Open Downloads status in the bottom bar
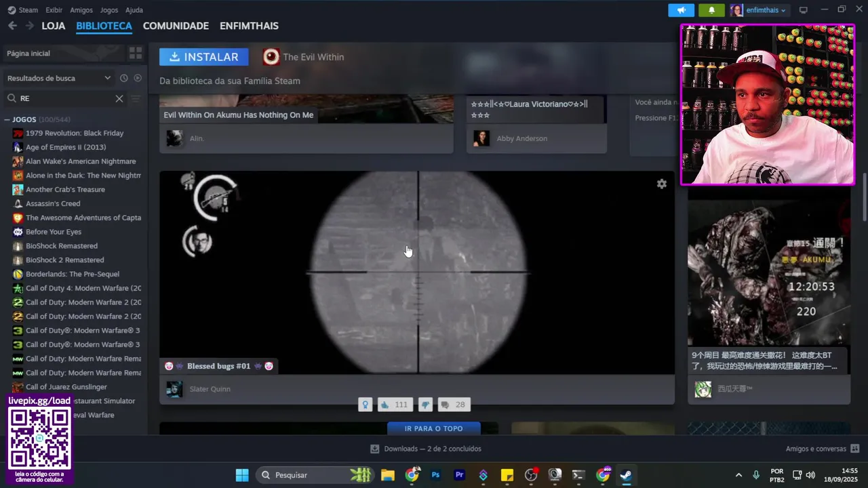The image size is (868, 488). (x=426, y=449)
